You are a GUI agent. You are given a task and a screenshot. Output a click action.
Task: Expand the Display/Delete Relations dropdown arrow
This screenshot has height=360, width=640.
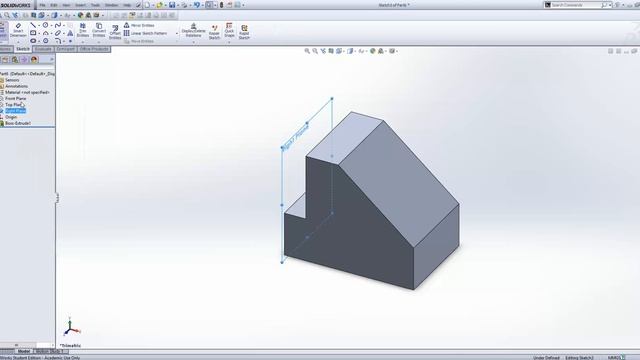coord(193,42)
